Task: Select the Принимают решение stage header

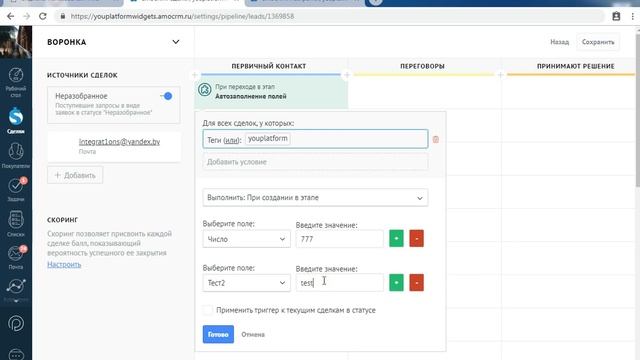Action: click(576, 66)
